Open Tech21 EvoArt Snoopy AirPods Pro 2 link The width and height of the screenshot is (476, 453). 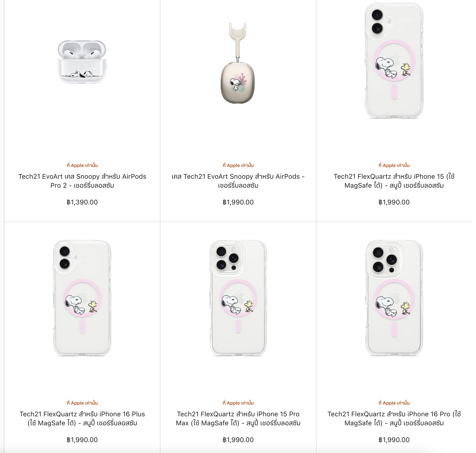82,181
